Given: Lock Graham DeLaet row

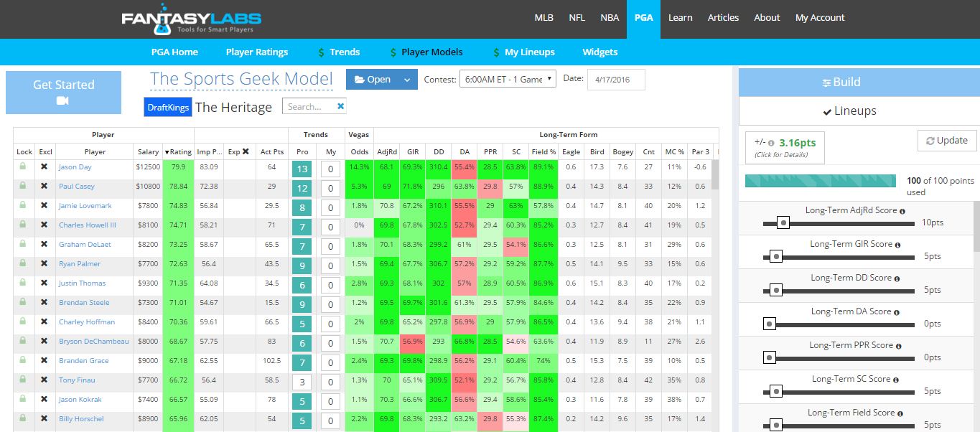Looking at the screenshot, I should (24, 244).
